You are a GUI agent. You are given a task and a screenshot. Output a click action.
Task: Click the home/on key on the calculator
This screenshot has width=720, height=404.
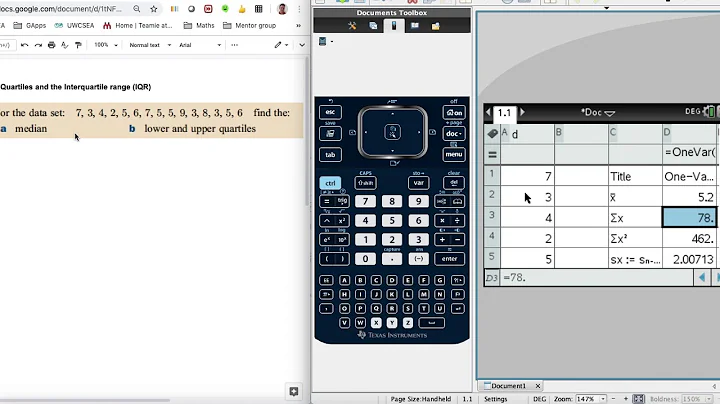[454, 112]
